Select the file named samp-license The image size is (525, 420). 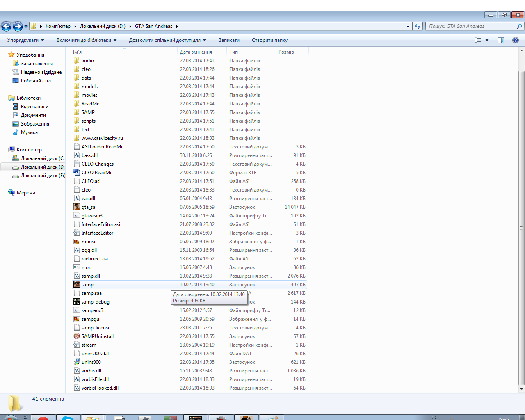click(x=96, y=328)
